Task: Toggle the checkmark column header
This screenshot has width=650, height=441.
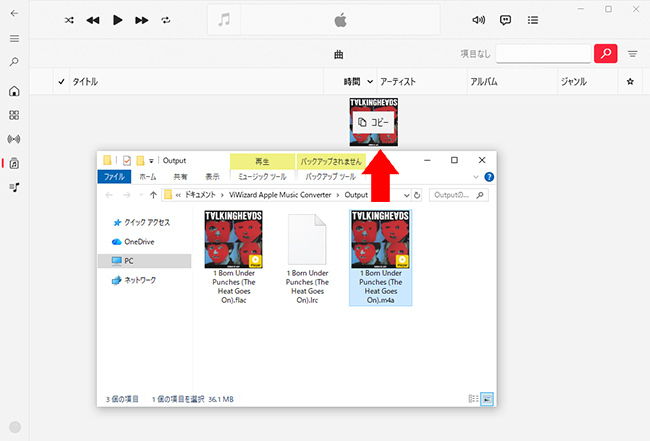Action: pos(61,81)
